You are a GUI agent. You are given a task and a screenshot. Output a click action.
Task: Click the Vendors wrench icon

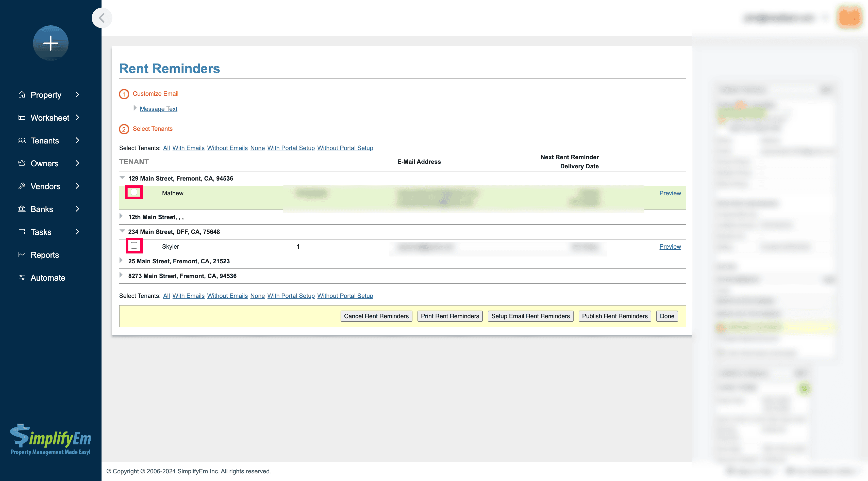tap(22, 186)
